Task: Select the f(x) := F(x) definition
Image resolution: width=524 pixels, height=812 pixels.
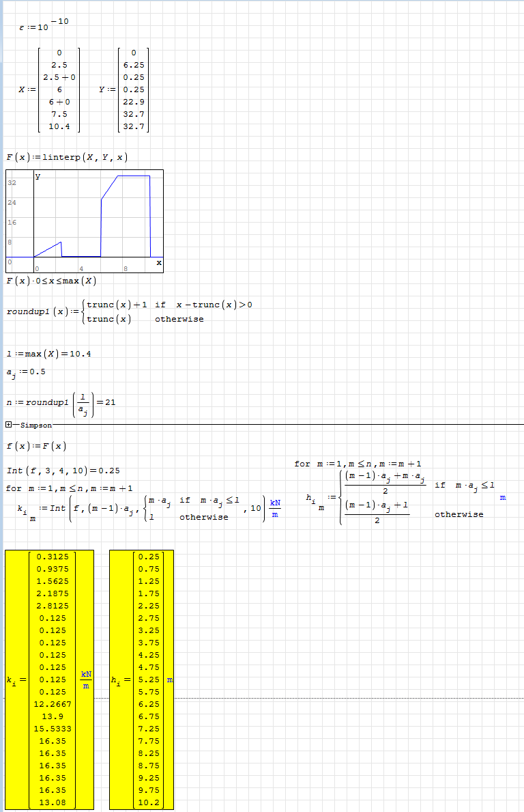Action: point(37,447)
